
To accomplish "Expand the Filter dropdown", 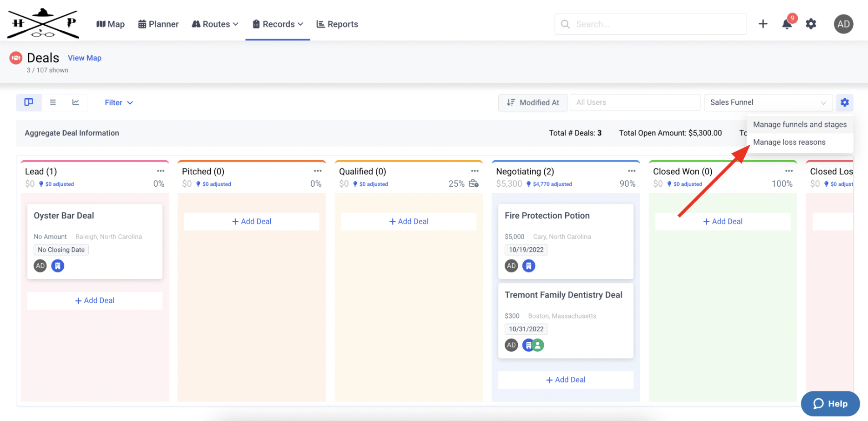I will 119,102.
